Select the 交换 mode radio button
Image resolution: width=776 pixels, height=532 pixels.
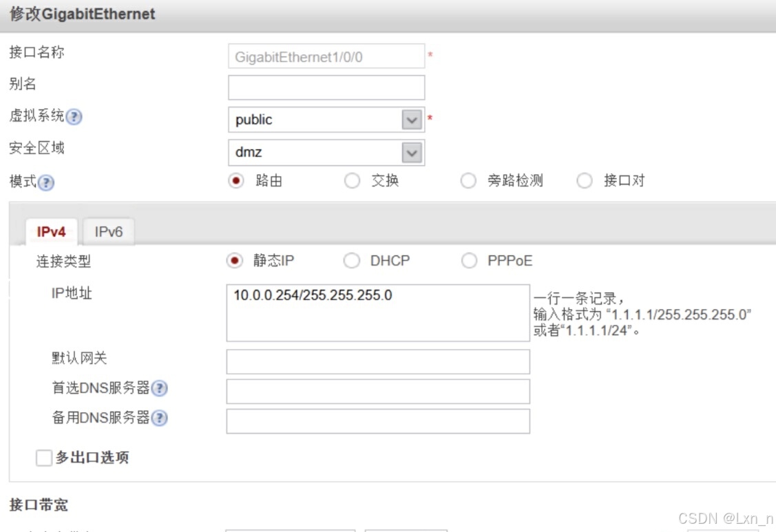(353, 181)
